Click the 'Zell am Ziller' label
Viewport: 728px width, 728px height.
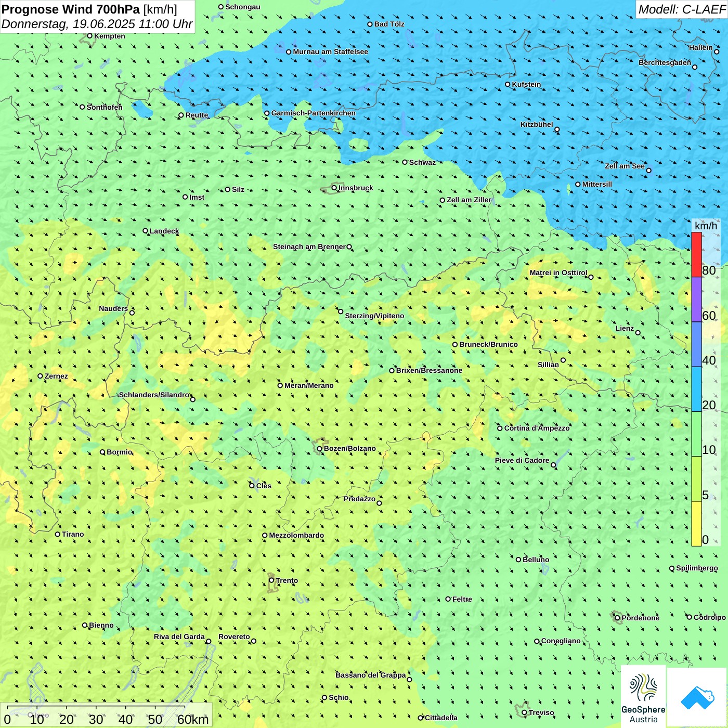tap(469, 200)
